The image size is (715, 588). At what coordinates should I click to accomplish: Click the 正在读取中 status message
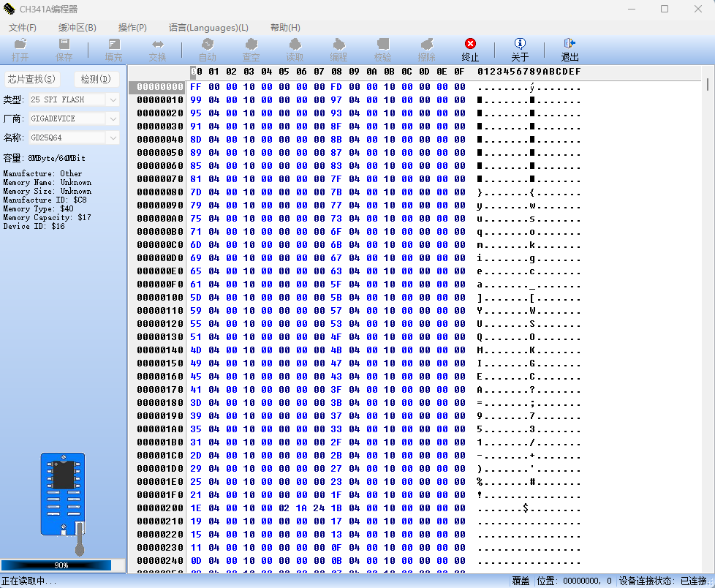coord(29,581)
